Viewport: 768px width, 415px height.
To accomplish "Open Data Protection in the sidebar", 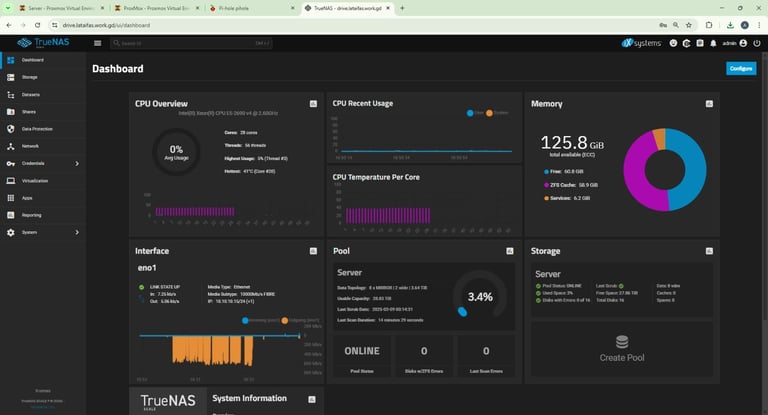I will click(x=43, y=129).
